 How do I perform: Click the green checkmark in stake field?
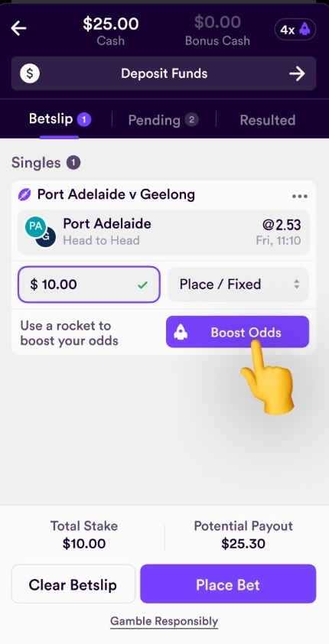(142, 285)
